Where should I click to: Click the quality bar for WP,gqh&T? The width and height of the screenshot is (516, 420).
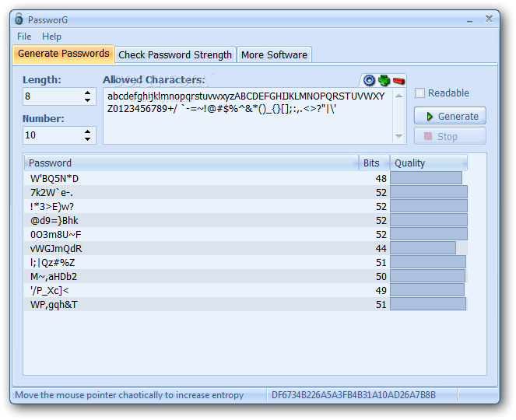428,304
